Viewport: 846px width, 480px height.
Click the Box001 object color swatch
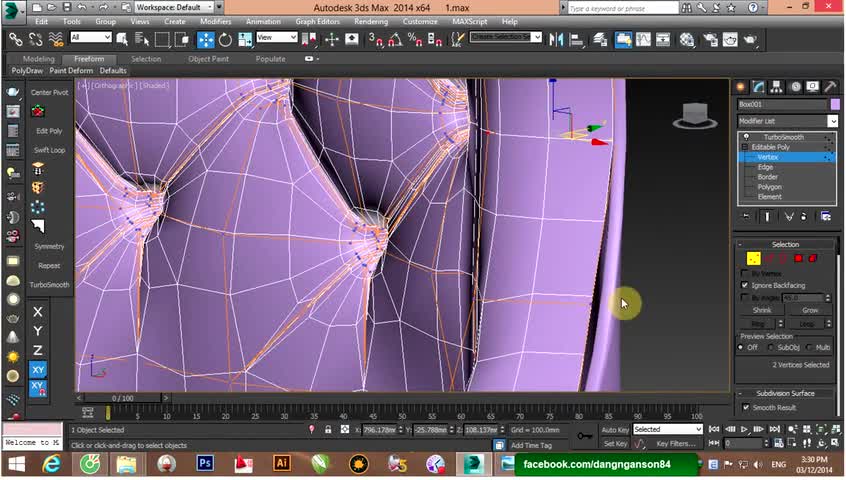coord(835,104)
